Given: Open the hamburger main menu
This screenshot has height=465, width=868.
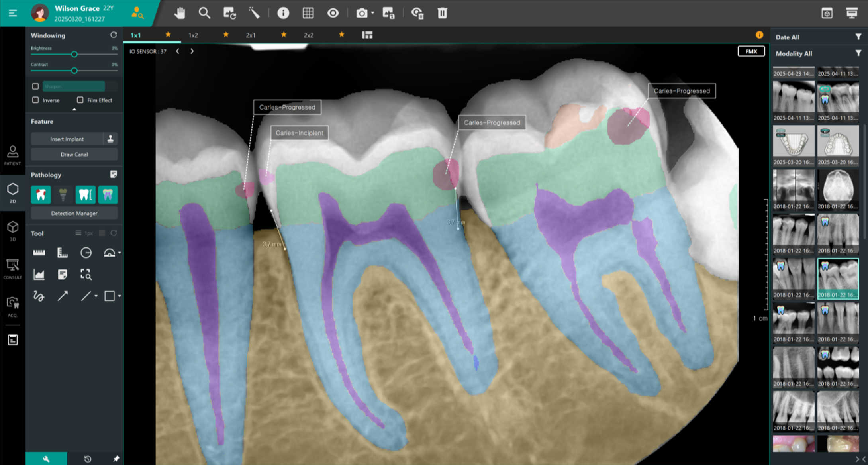Looking at the screenshot, I should click(x=13, y=13).
